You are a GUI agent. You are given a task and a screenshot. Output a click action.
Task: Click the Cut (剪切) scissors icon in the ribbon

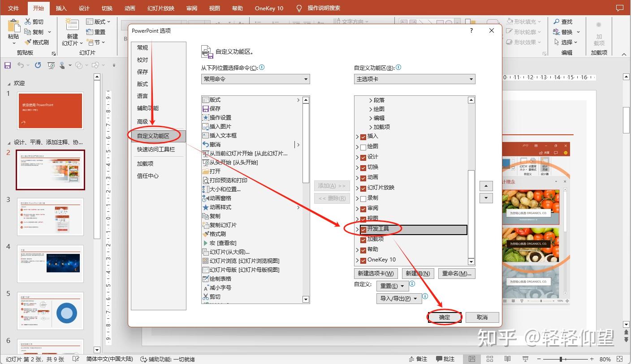28,21
